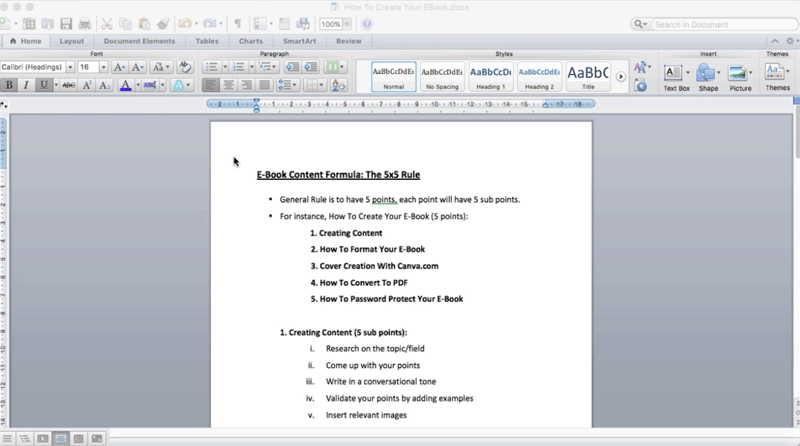Open the Review tab

(x=348, y=41)
